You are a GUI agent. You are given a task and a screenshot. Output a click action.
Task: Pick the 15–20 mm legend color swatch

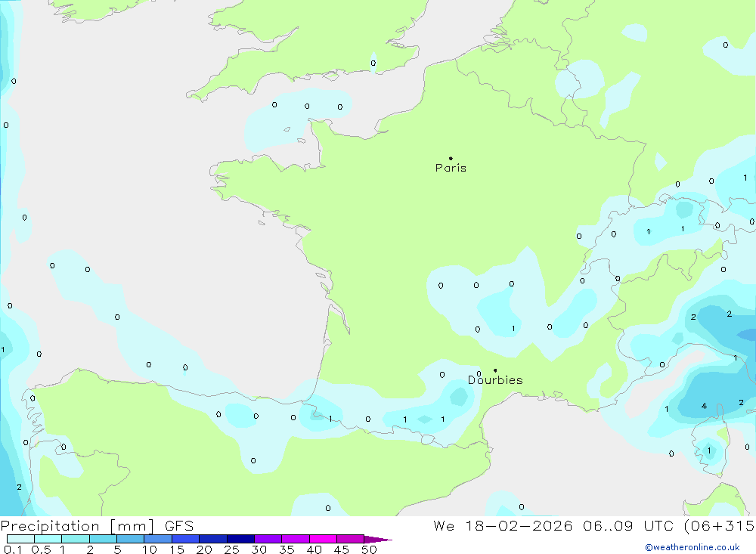pyautogui.click(x=186, y=539)
